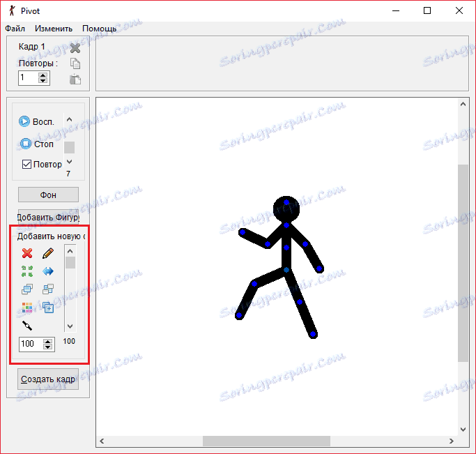Increase the Повторы repeat count
Screen dimensions: 476x454
43,75
